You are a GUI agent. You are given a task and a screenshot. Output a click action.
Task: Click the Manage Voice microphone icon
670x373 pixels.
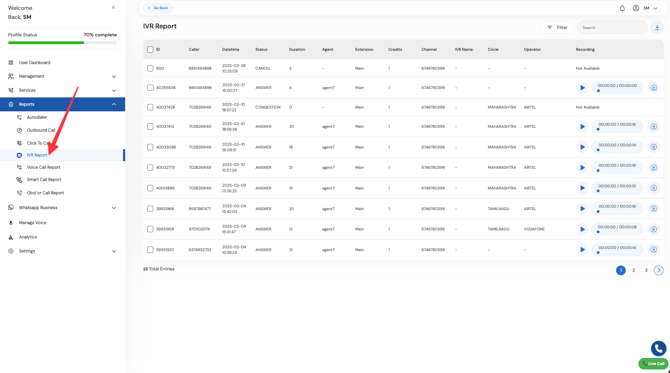(11, 223)
